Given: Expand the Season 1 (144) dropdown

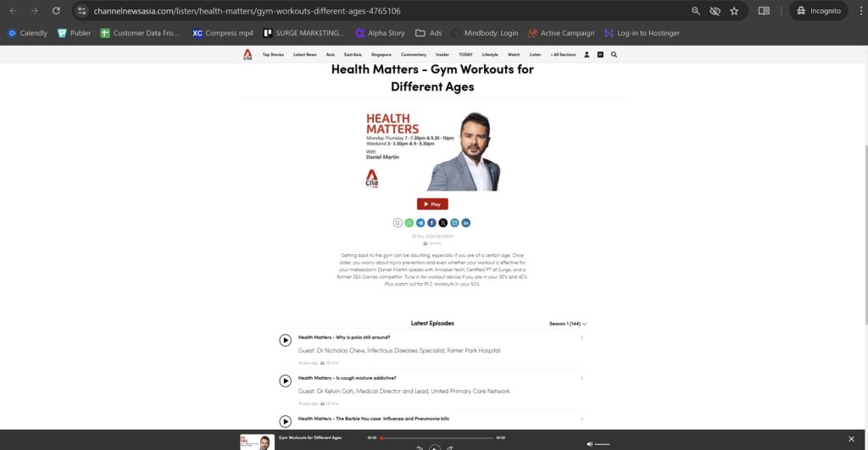Looking at the screenshot, I should [x=568, y=324].
